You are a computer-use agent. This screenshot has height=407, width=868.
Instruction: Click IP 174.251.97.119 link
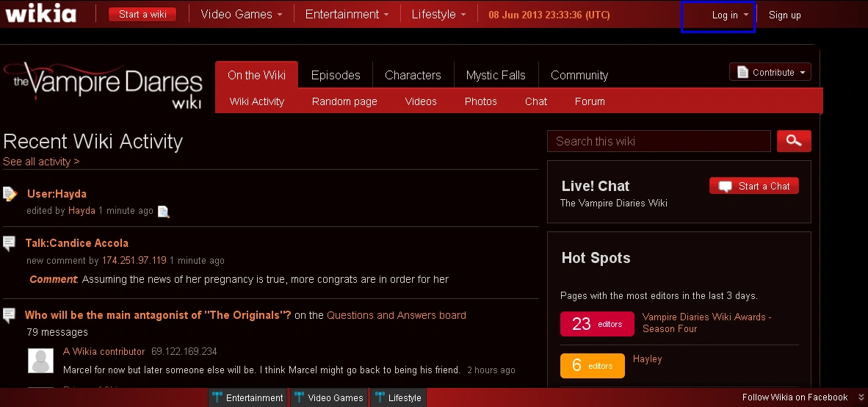pos(134,260)
